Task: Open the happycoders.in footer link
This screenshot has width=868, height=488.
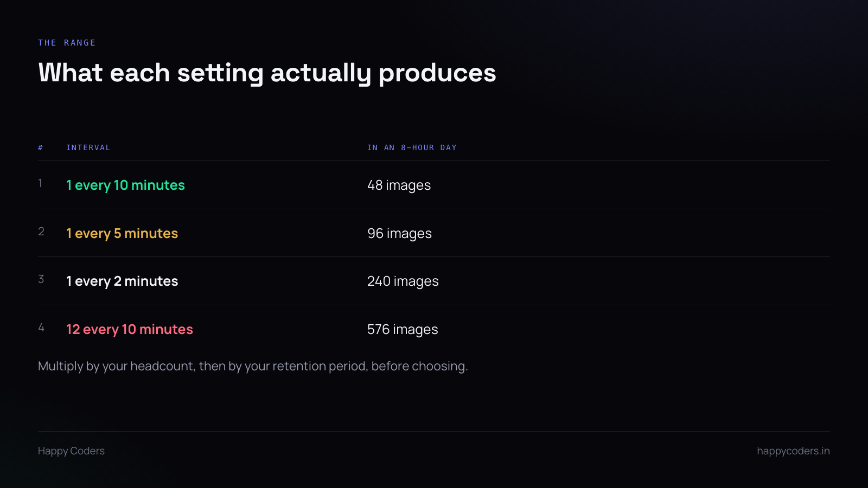Action: pyautogui.click(x=793, y=451)
